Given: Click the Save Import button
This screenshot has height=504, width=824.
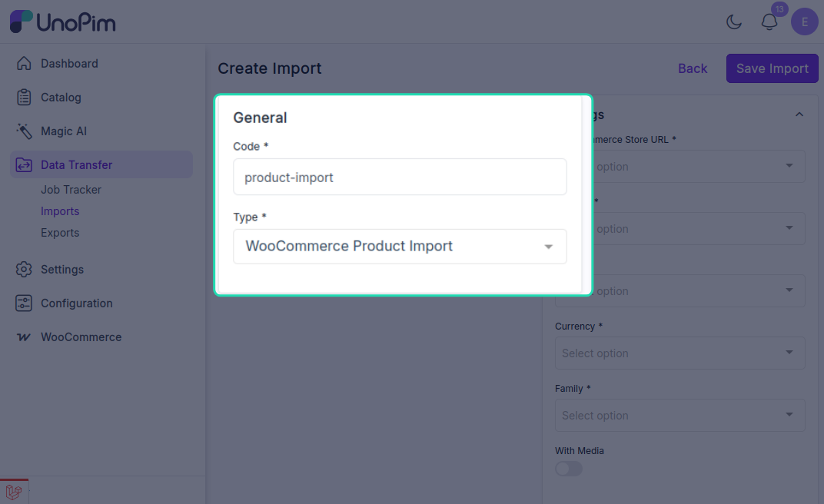Looking at the screenshot, I should 772,68.
